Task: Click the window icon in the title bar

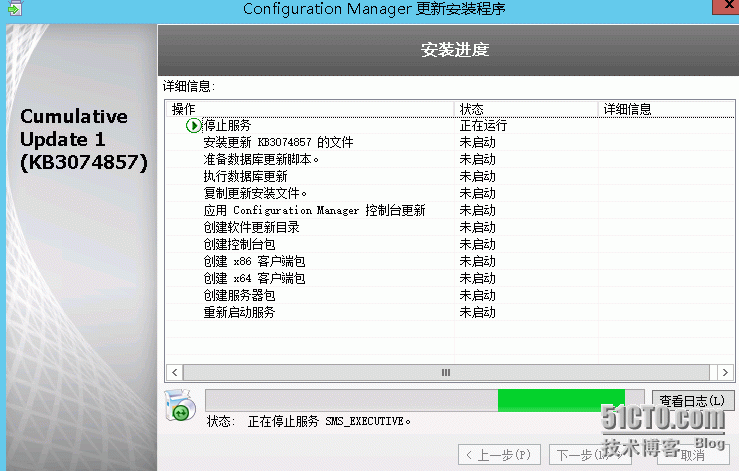Action: coord(13,9)
